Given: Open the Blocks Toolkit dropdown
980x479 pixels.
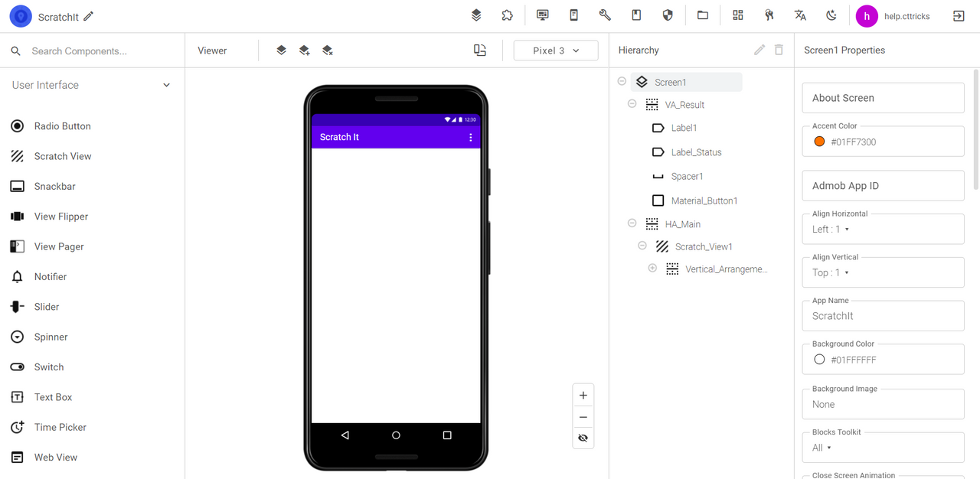Looking at the screenshot, I should pos(883,448).
